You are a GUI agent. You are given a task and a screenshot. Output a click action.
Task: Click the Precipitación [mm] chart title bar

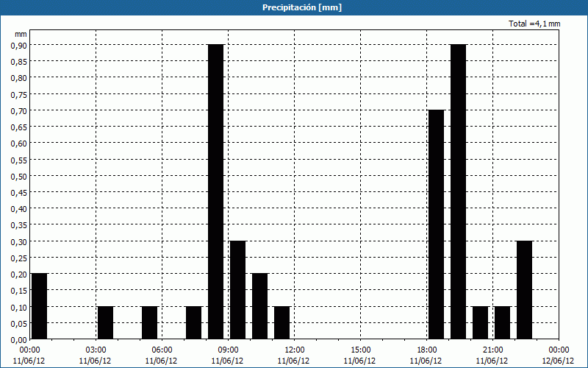294,7
